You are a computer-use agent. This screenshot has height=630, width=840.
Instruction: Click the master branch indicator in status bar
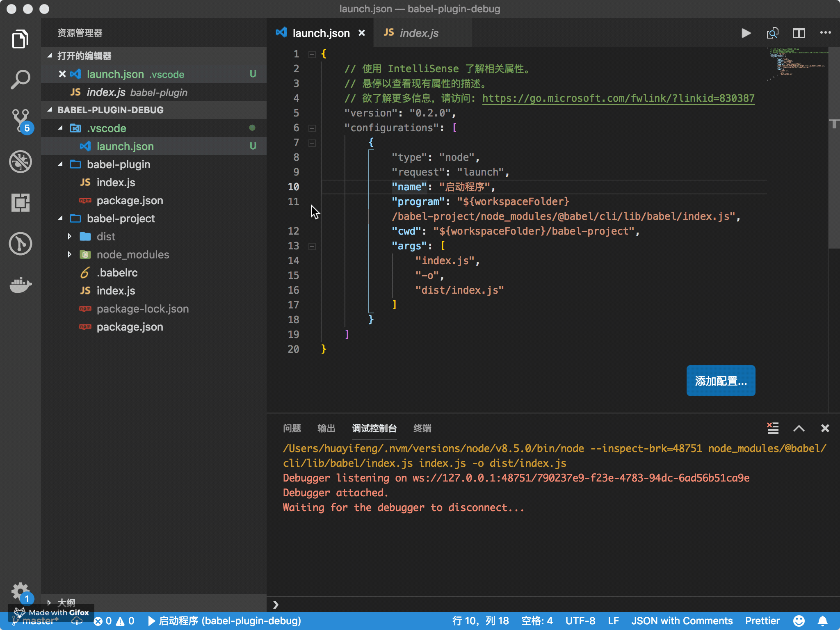point(36,621)
